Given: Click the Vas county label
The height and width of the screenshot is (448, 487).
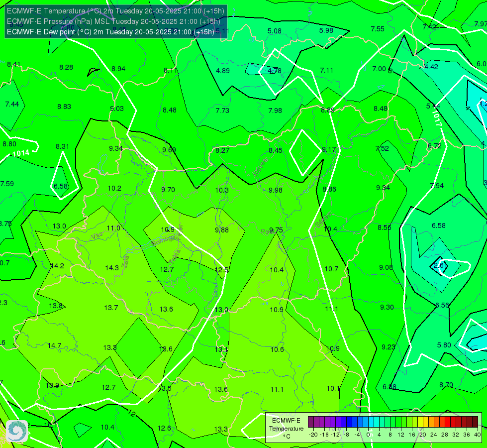Looking at the screenshot, I should pyautogui.click(x=97, y=236).
